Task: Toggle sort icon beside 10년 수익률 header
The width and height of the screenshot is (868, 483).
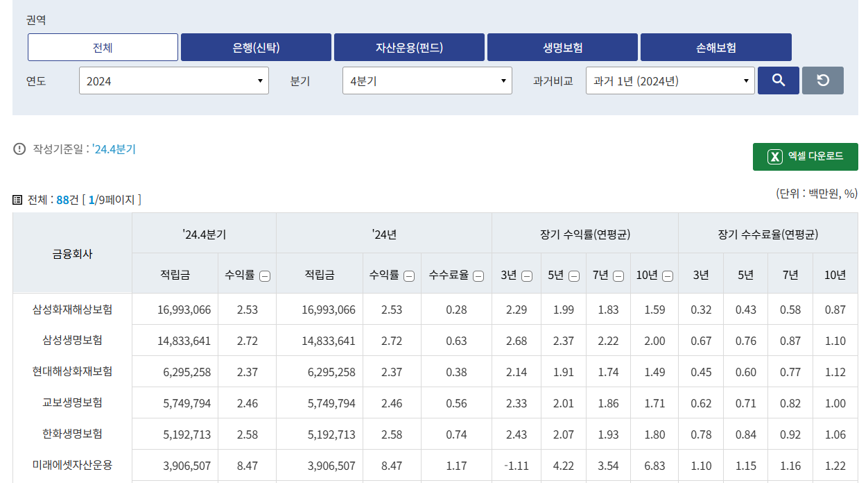Action: 668,276
